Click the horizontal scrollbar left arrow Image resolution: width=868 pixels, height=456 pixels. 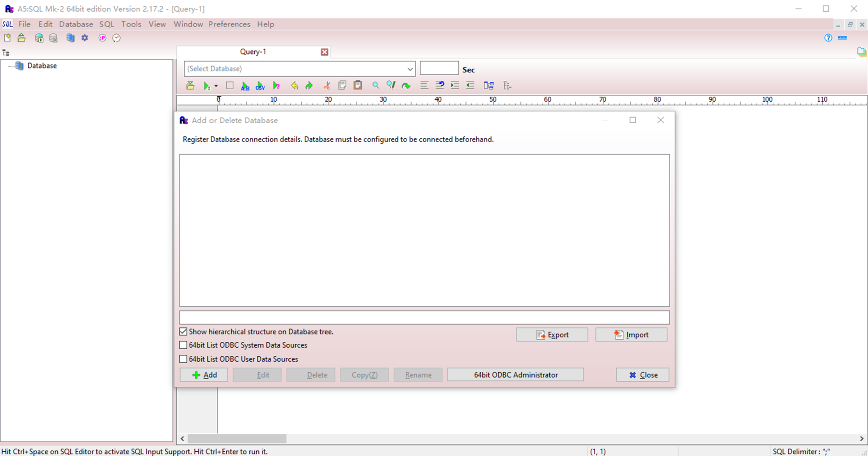pyautogui.click(x=182, y=439)
